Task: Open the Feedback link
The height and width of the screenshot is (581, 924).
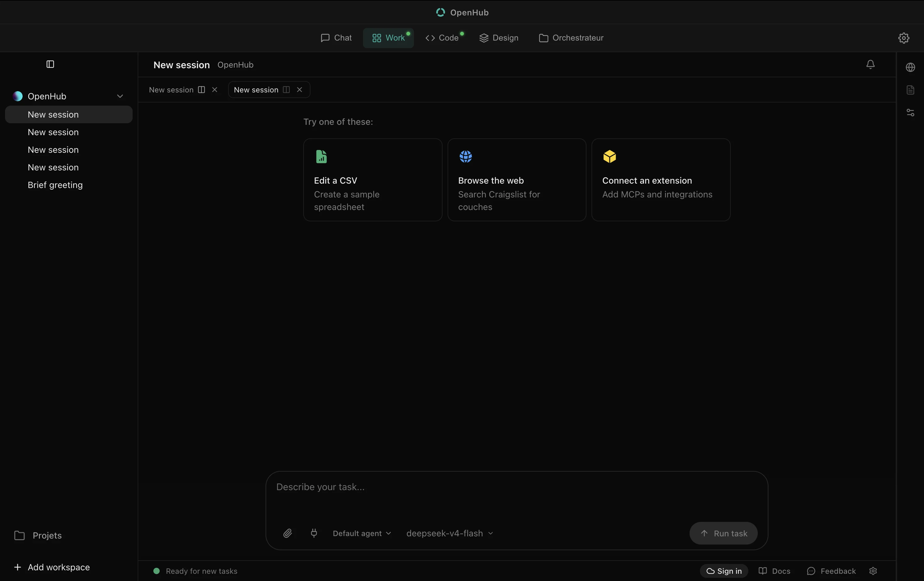Action: pos(831,571)
